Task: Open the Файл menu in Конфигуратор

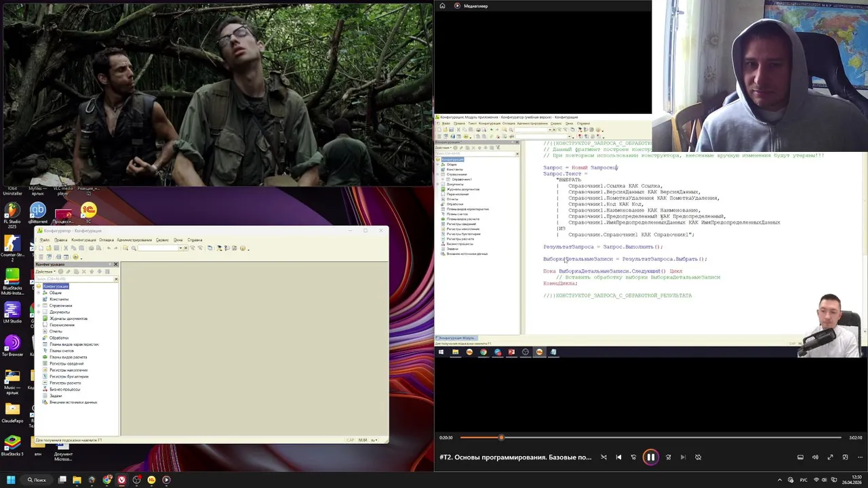Action: (45, 240)
